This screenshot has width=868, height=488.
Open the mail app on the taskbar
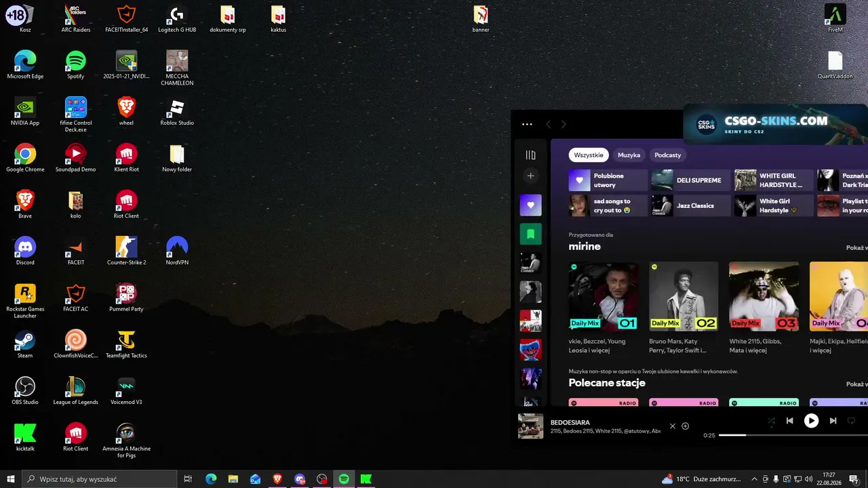click(255, 479)
